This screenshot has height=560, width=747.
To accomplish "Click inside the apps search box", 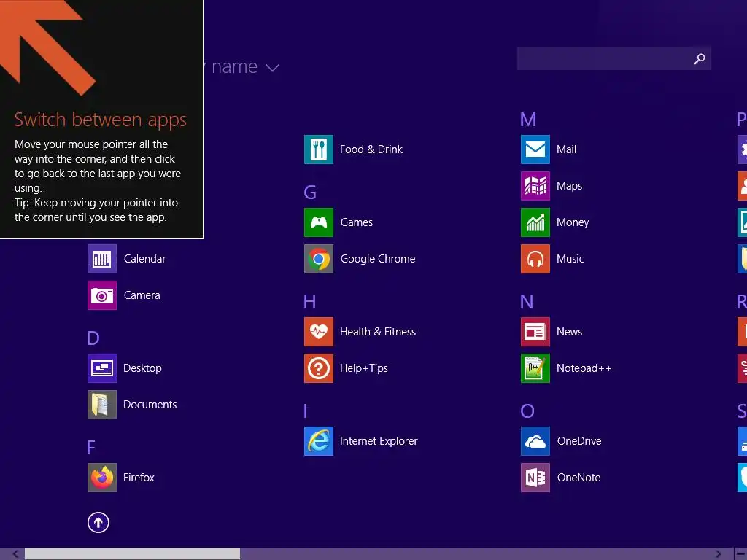I will (x=614, y=58).
